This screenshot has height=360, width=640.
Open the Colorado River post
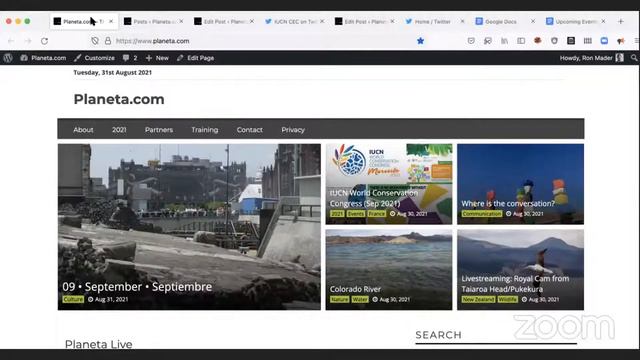[355, 289]
